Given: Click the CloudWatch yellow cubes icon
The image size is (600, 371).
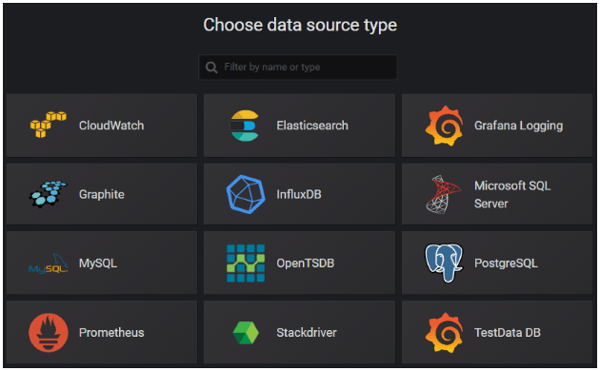Looking at the screenshot, I should pos(48,125).
